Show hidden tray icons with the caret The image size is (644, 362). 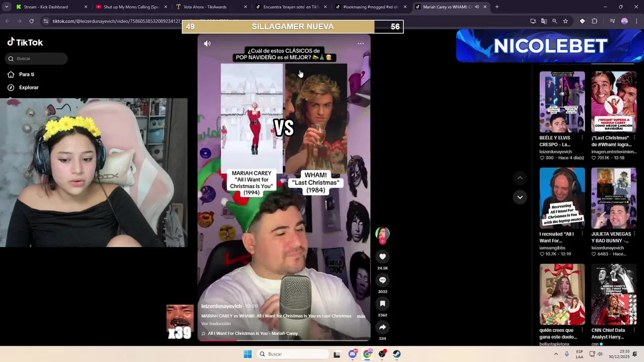click(x=556, y=354)
